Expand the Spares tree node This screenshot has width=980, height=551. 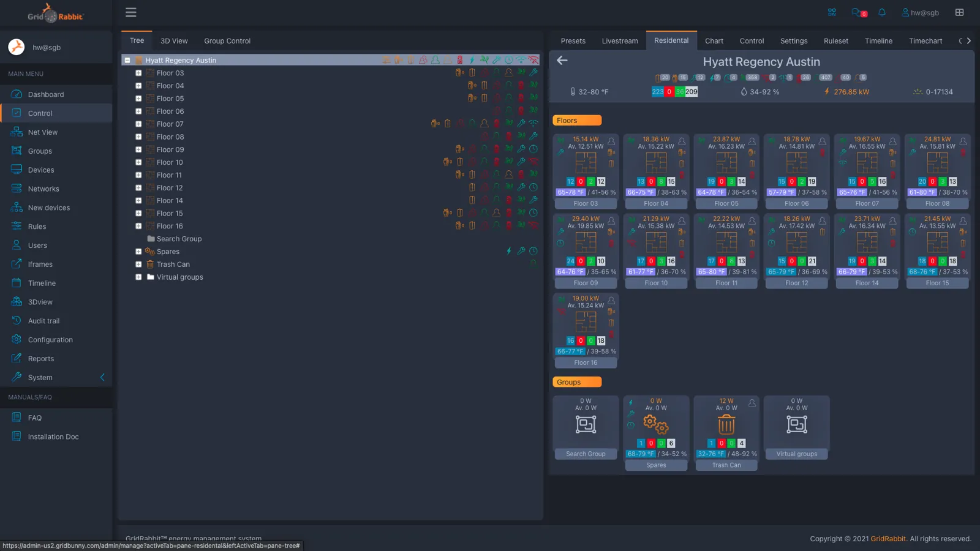138,252
